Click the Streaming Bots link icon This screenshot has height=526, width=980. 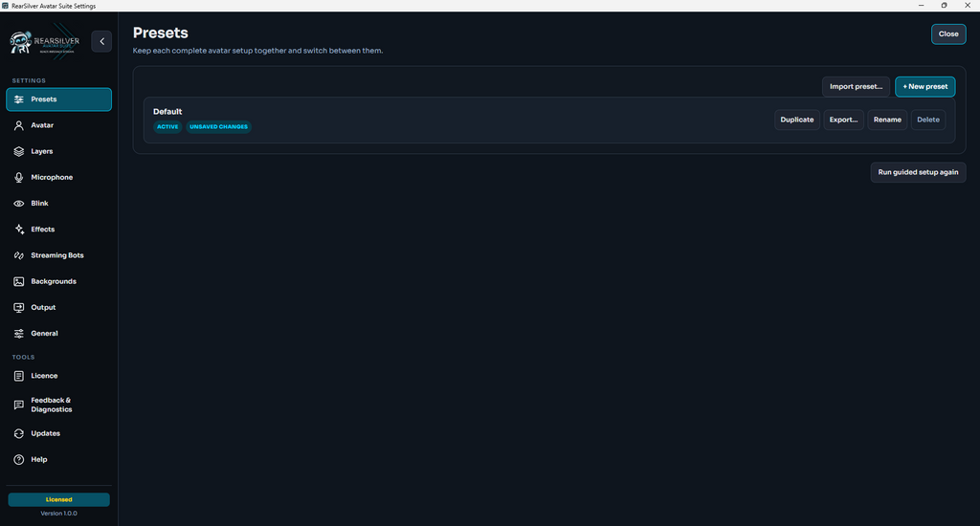[19, 255]
